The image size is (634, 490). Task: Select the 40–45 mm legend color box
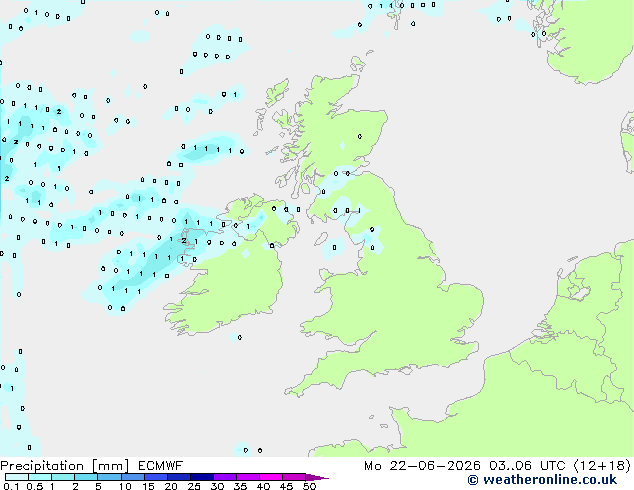[x=271, y=477]
